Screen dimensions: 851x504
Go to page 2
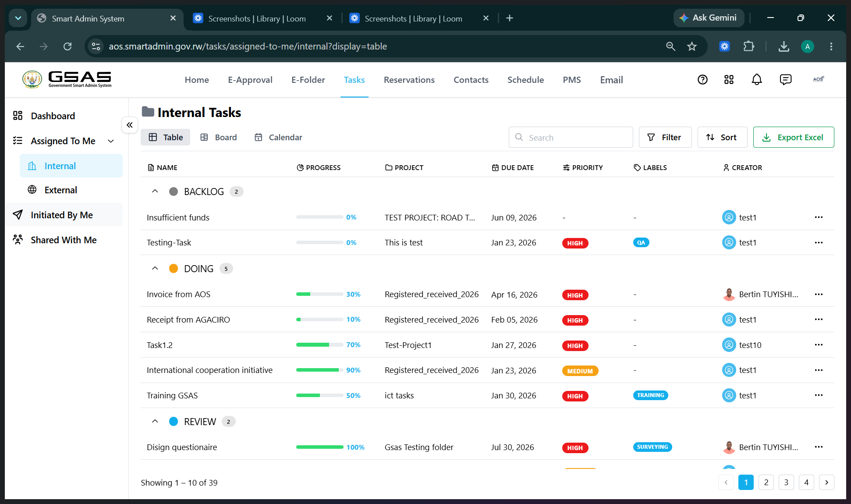(766, 482)
